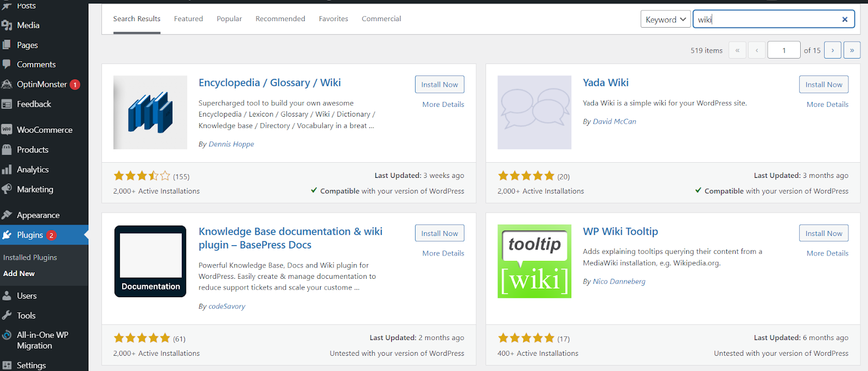Click the Yada Wiki star rating
Viewport: 868px width, 371px height.
coord(526,176)
